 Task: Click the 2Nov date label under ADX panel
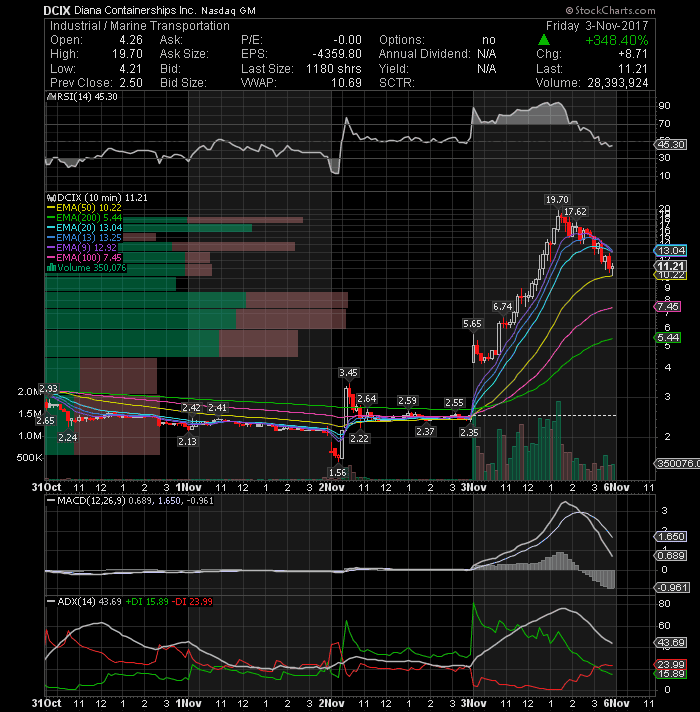point(331,703)
